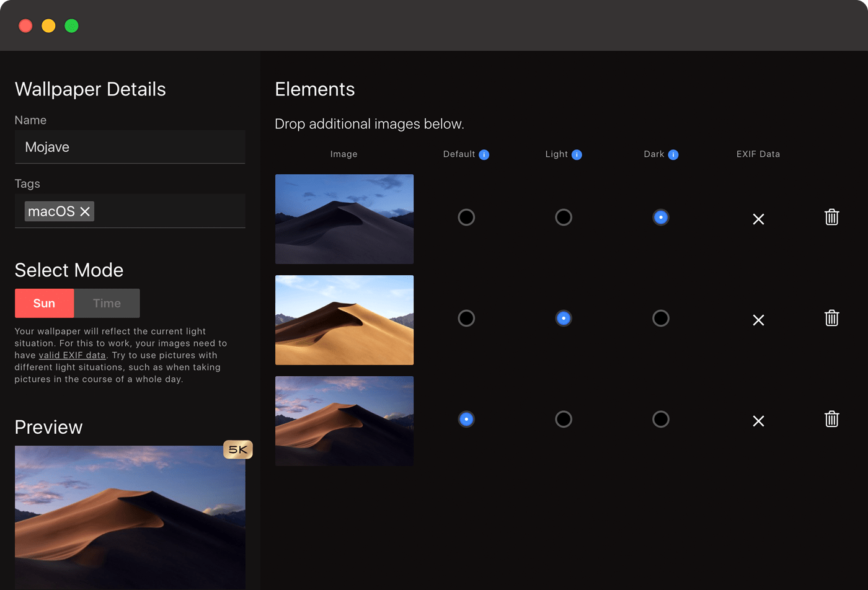This screenshot has width=868, height=590.
Task: Mark the daytime dune image as Dark
Action: click(661, 319)
